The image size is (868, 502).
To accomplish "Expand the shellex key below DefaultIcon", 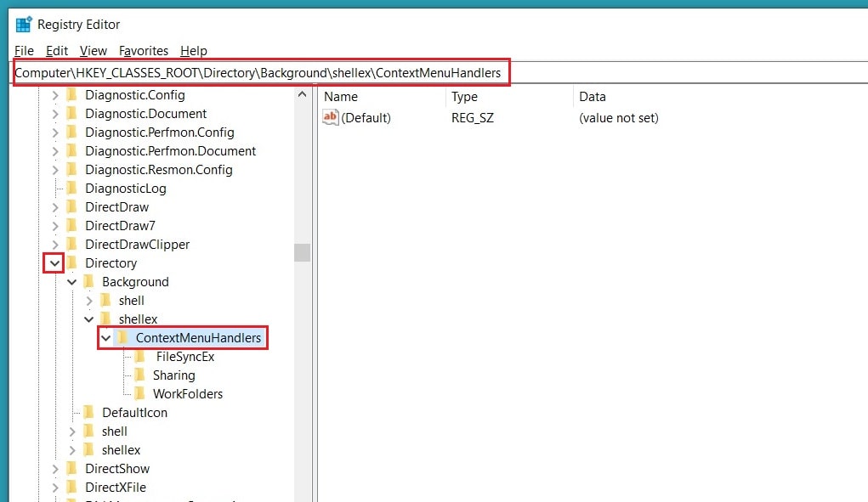I will coord(72,450).
